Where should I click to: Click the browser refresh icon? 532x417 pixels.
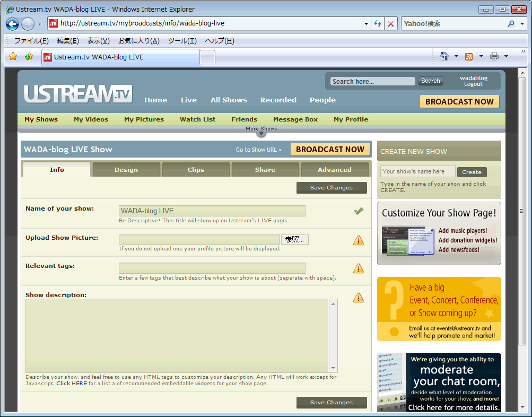[x=378, y=24]
